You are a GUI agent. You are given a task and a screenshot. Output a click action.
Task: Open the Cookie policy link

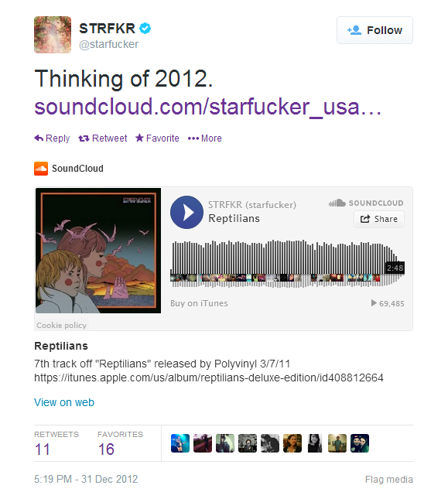(62, 326)
